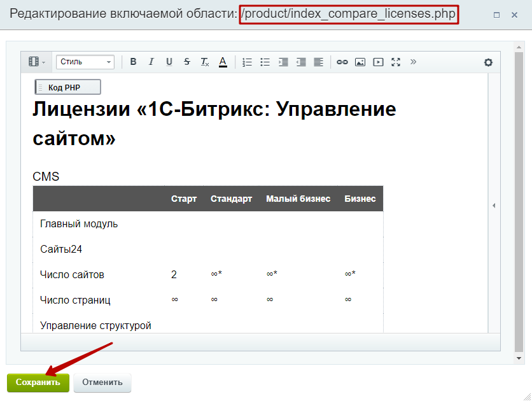Select the Старт column header
The width and height of the screenshot is (532, 401).
click(184, 199)
